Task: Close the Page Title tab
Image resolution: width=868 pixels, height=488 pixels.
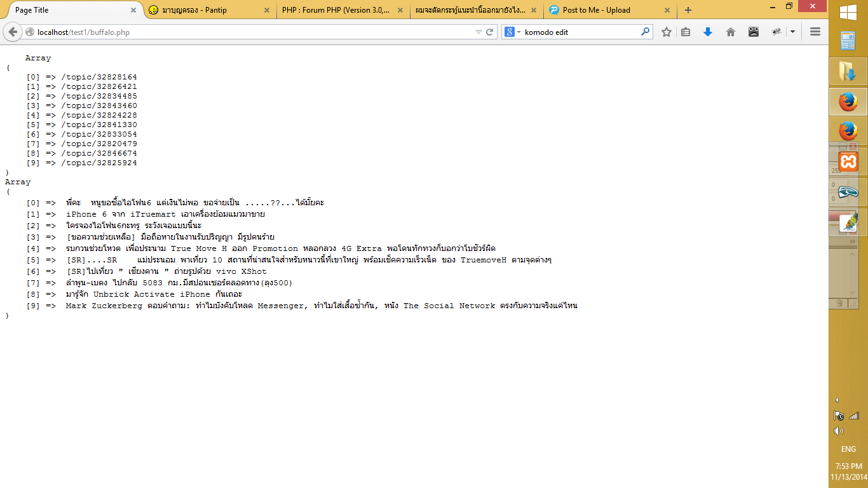Action: [x=133, y=10]
